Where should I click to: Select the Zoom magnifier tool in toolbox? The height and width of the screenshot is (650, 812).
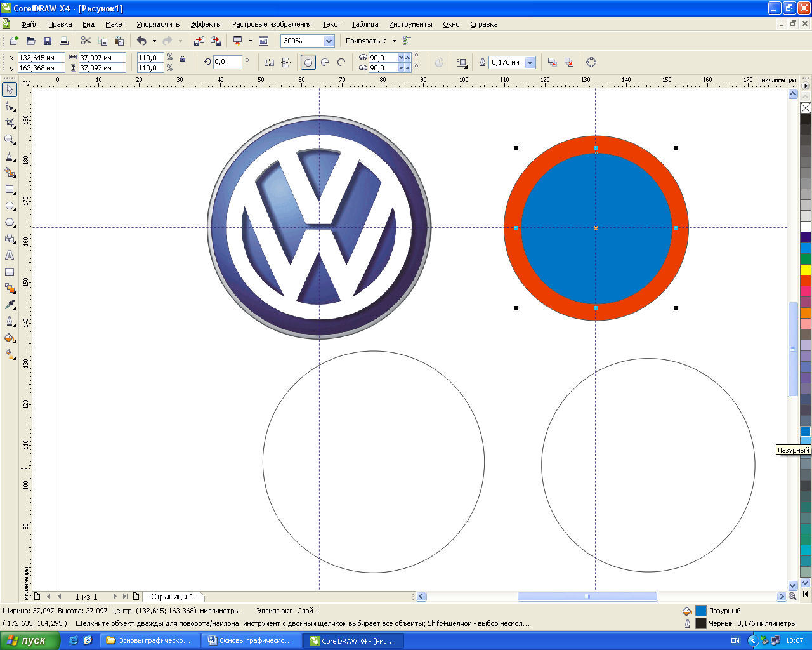coord(10,139)
